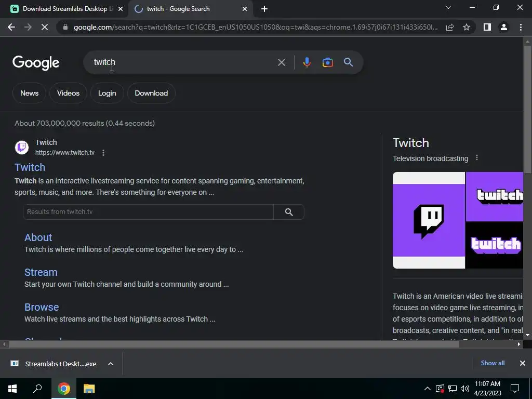Click the browser back arrow

coord(11,27)
